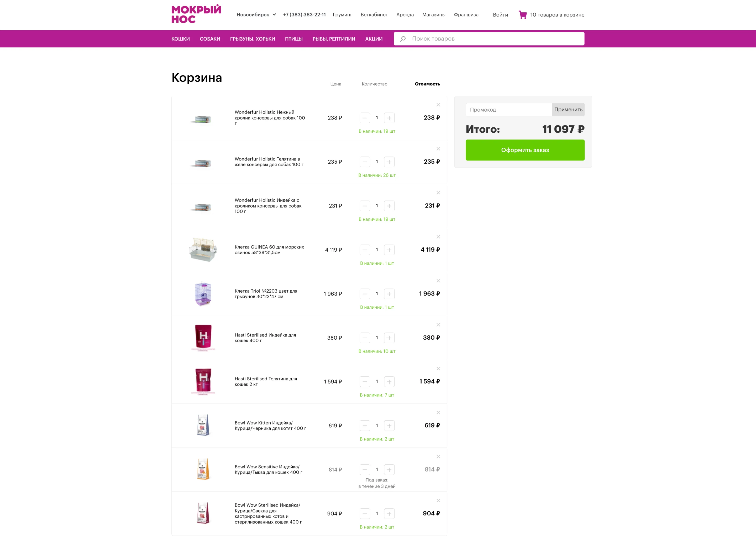756x538 pixels.
Task: Open the Магазины page
Action: click(434, 14)
